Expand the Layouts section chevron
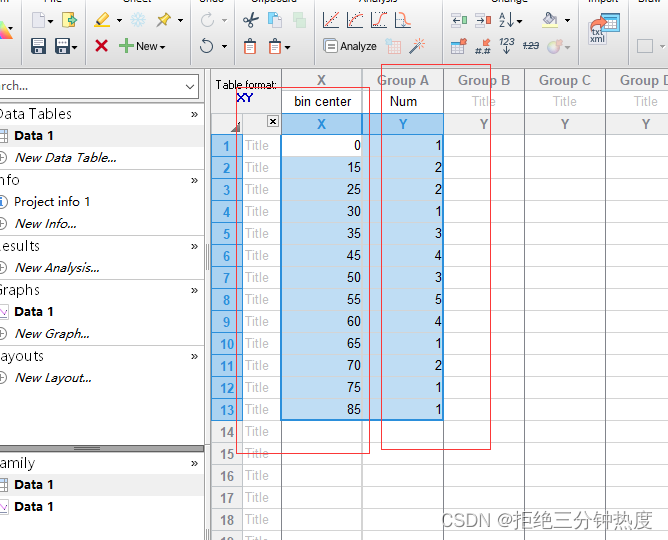668x540 pixels. (195, 356)
